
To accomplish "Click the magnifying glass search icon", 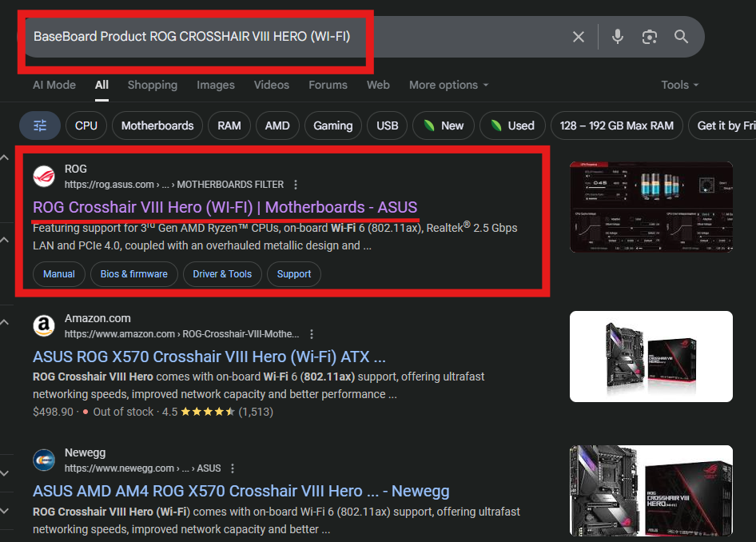I will (681, 37).
